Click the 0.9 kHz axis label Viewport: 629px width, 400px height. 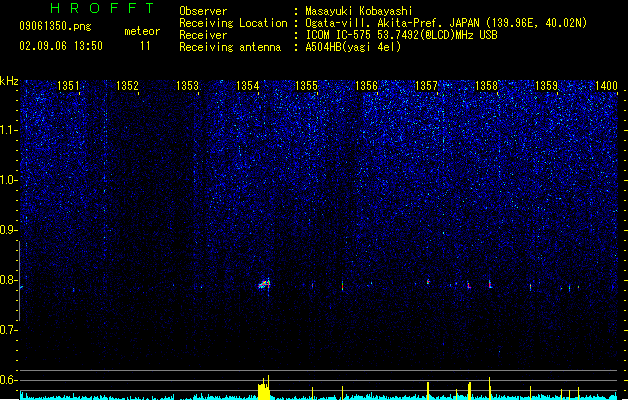tap(8, 230)
